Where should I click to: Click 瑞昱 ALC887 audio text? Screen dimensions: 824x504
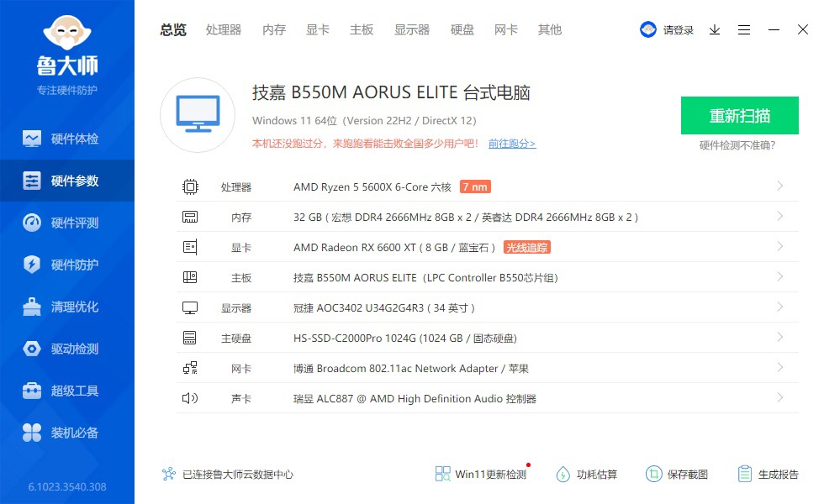[x=415, y=398]
